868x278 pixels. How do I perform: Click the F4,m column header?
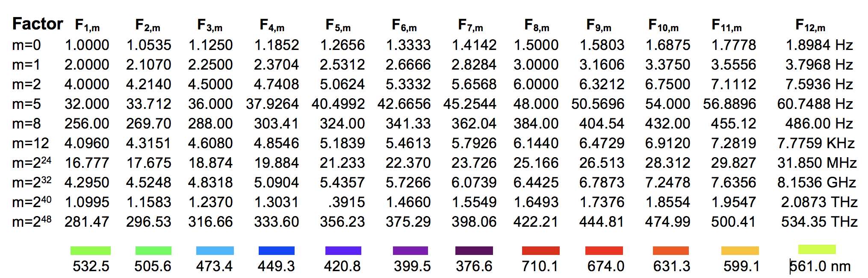click(x=272, y=25)
